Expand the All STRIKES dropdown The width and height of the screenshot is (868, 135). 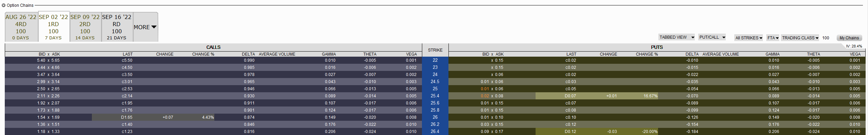(x=749, y=38)
